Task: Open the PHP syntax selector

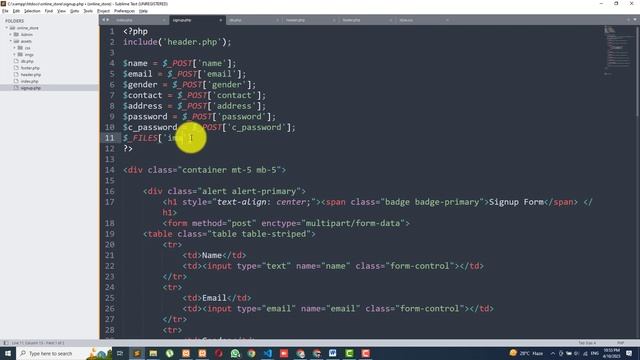Action: [620, 343]
